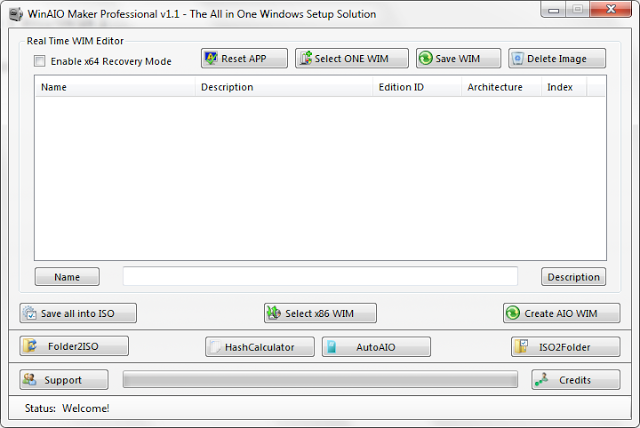Click the progress bar next to Support
The image size is (640, 428).
[x=320, y=379]
